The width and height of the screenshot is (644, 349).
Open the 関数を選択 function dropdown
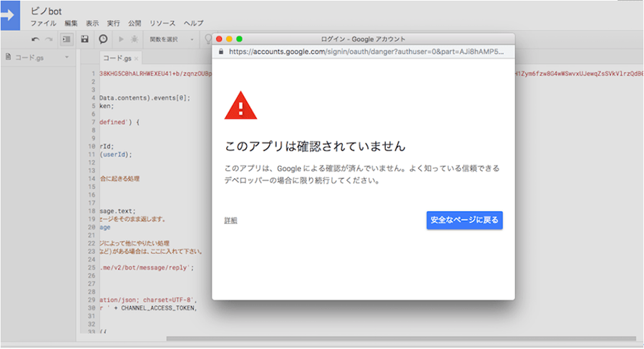pos(171,39)
